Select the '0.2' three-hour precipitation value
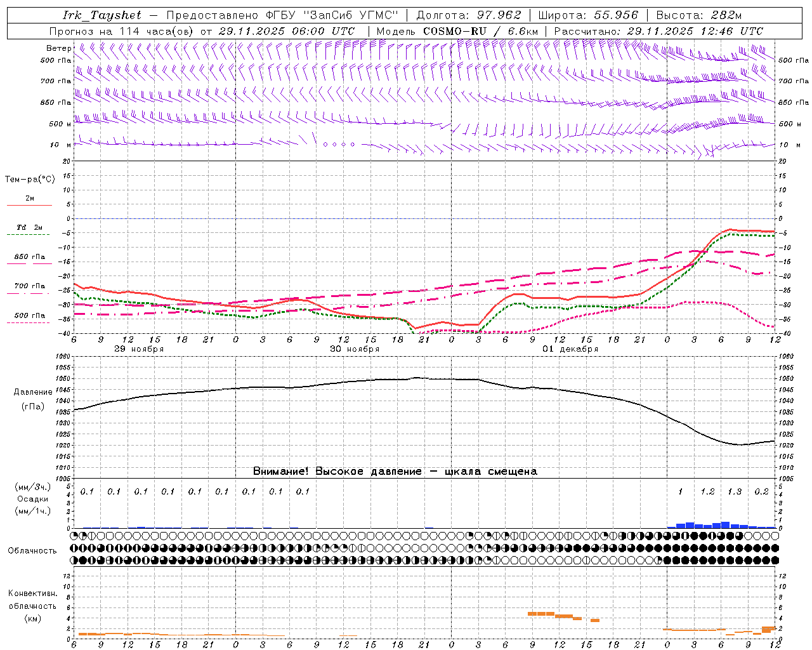 tap(761, 492)
